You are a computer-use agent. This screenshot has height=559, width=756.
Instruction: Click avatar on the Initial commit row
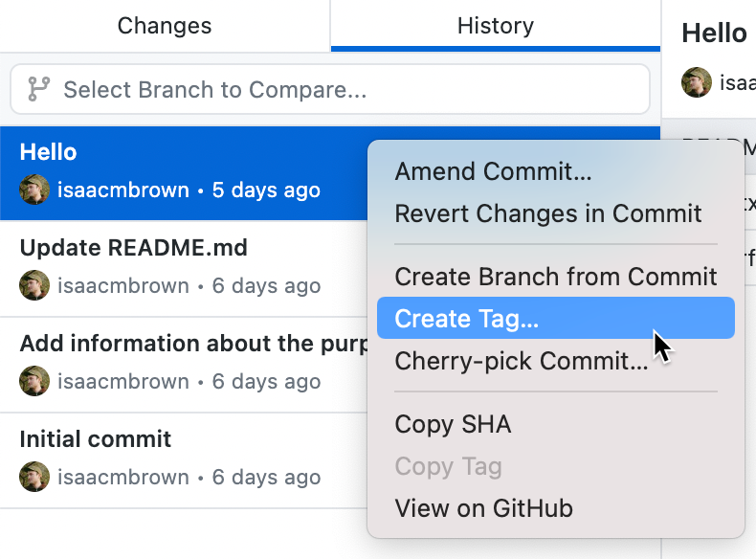34,477
